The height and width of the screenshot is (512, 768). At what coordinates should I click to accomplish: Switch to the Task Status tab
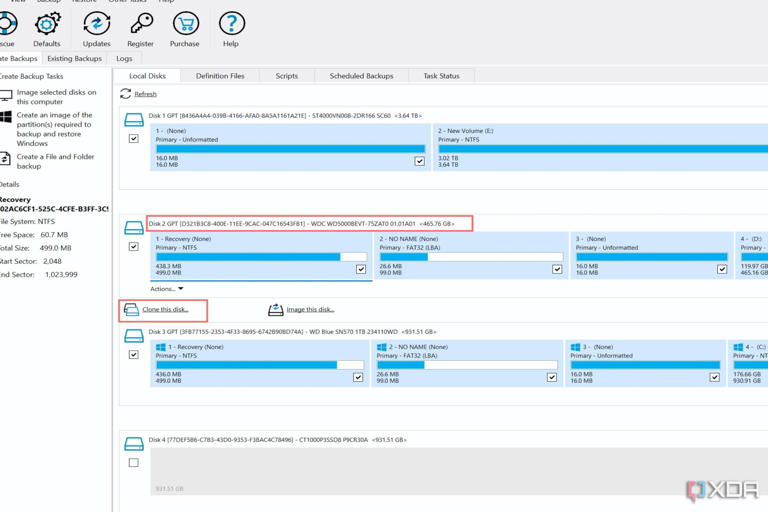441,76
